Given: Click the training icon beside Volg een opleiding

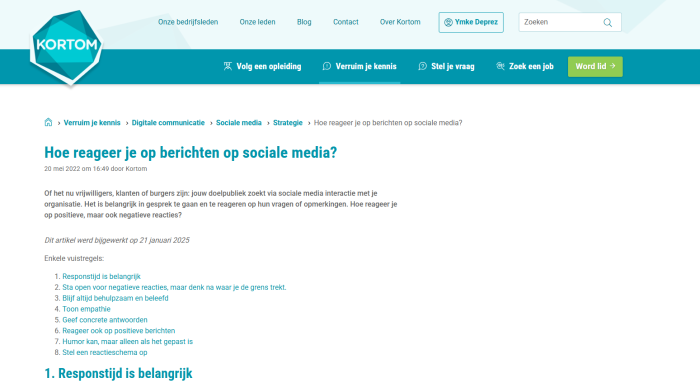Looking at the screenshot, I should (228, 67).
